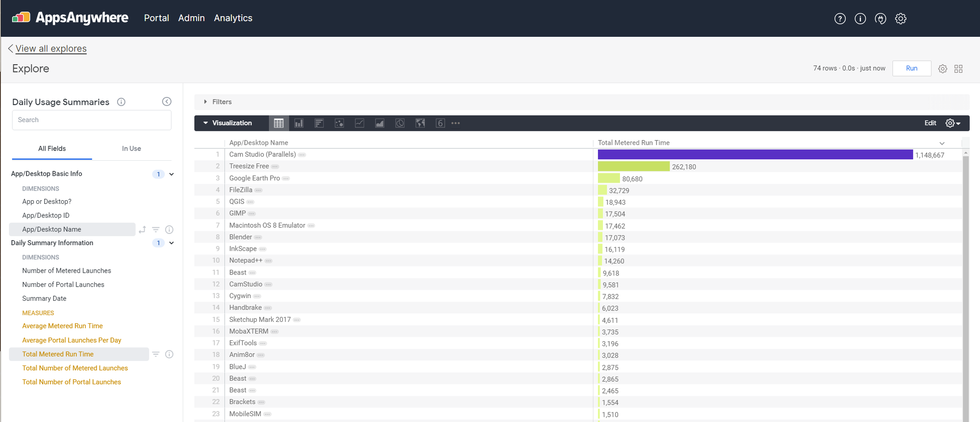This screenshot has height=422, width=980.
Task: Click the MobileSIM row name
Action: (x=245, y=414)
